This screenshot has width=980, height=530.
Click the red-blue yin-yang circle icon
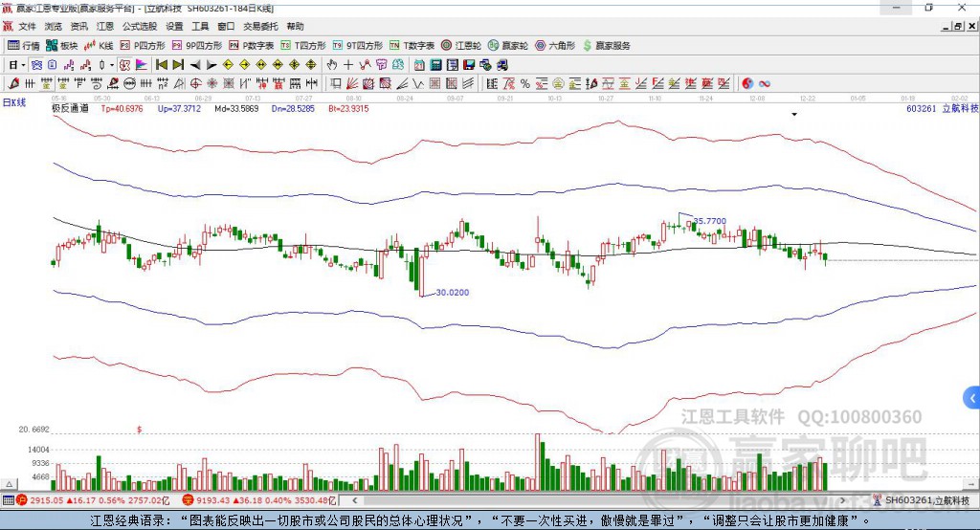pos(747,83)
